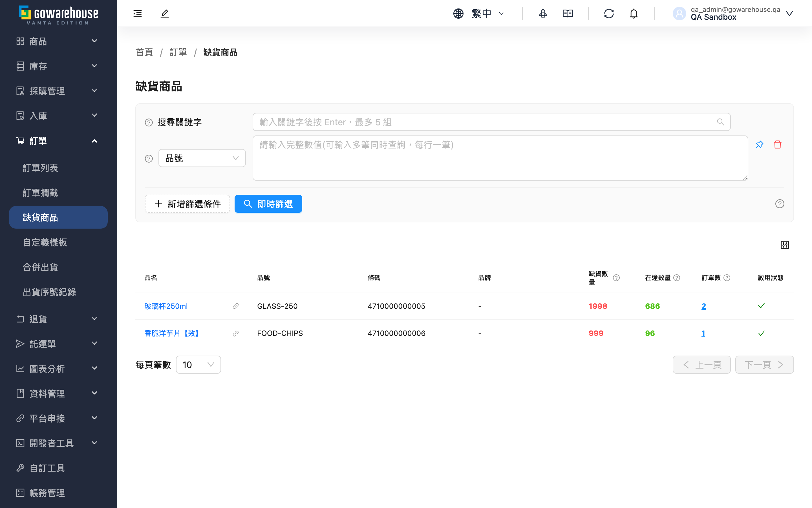The image size is (812, 508).
Task: Click the 自訂工具 wrench menu item
Action: click(x=59, y=468)
